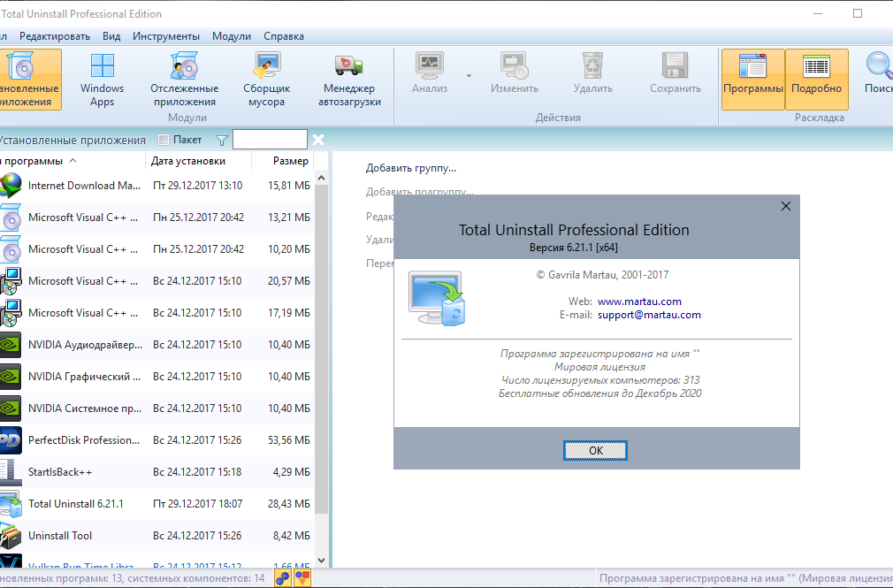Open the Вид menu
Image resolution: width=893 pixels, height=588 pixels.
point(111,36)
